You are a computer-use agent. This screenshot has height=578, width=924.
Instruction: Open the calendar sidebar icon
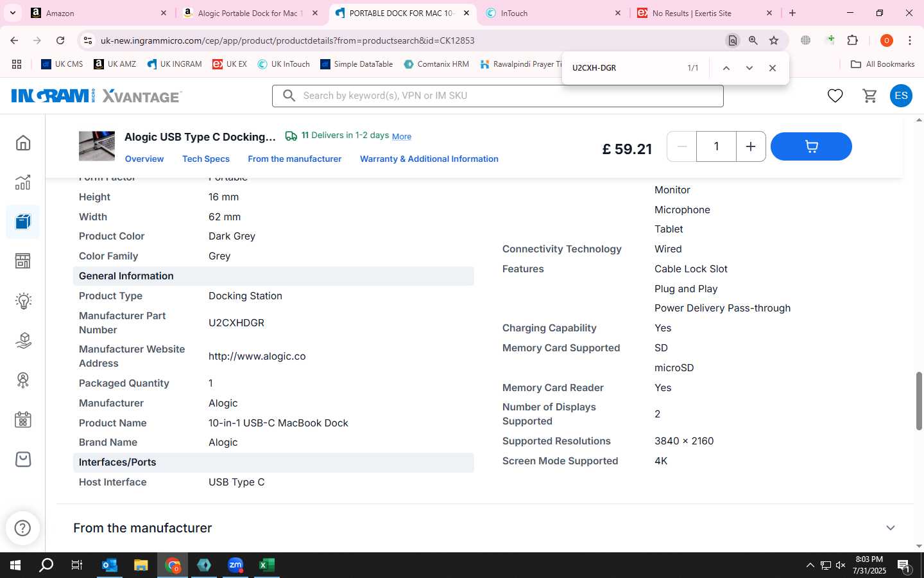[23, 420]
